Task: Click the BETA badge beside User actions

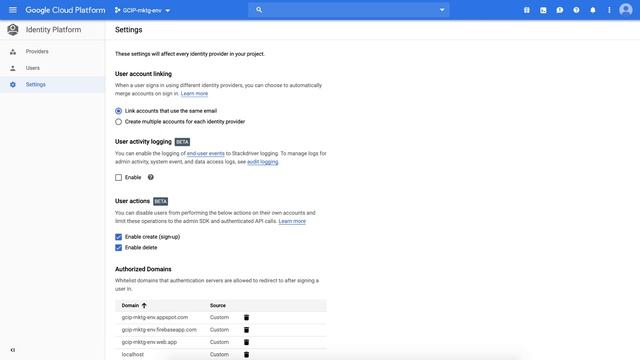Action: click(160, 201)
